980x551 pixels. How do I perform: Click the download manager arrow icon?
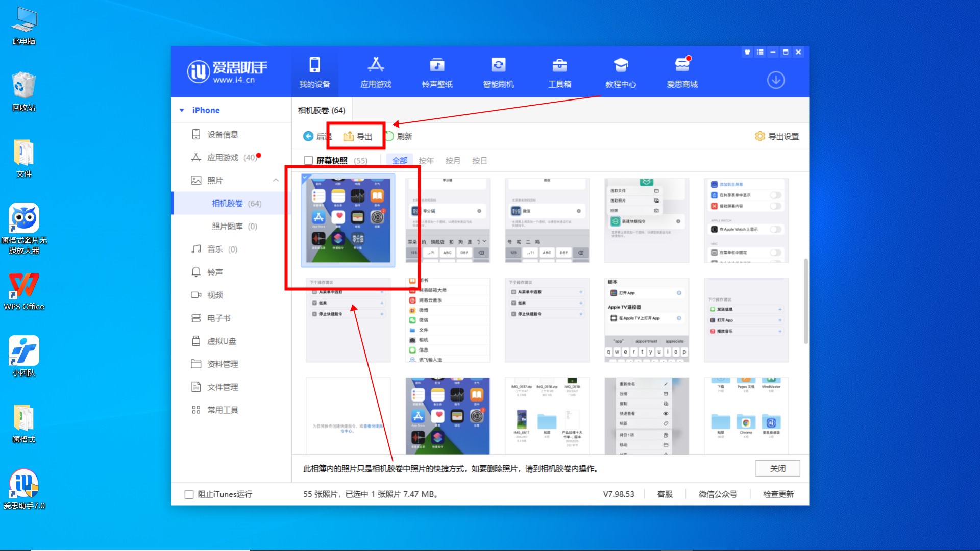coord(775,80)
